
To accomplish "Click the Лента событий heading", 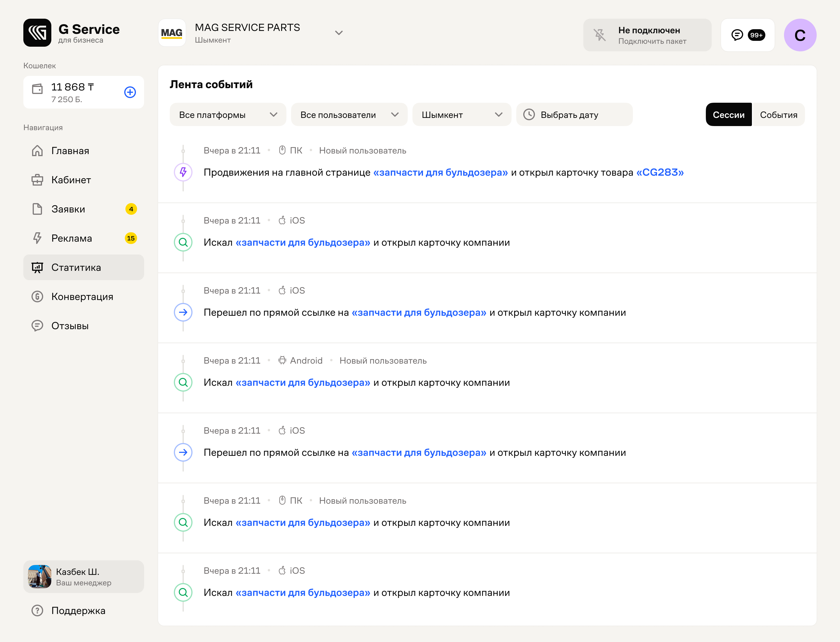I will pos(211,84).
